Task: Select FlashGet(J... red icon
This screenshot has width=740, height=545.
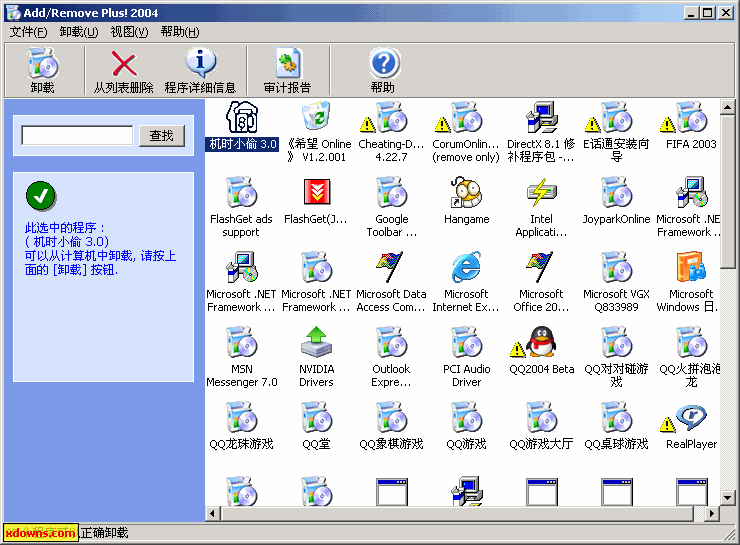Action: click(x=317, y=192)
